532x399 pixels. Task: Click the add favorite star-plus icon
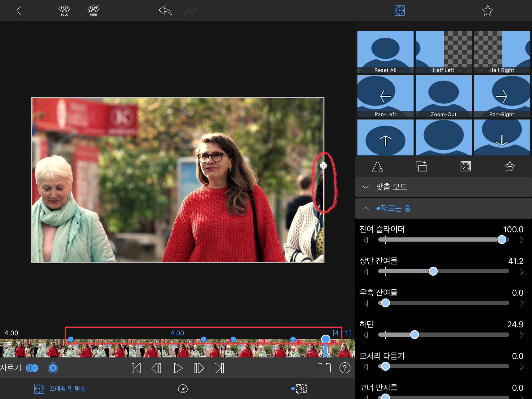[x=509, y=167]
